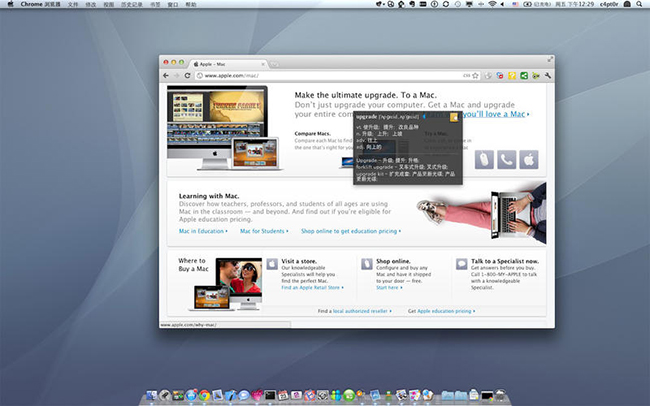Click the Apple logo icon button
This screenshot has height=406, width=650.
tap(529, 160)
